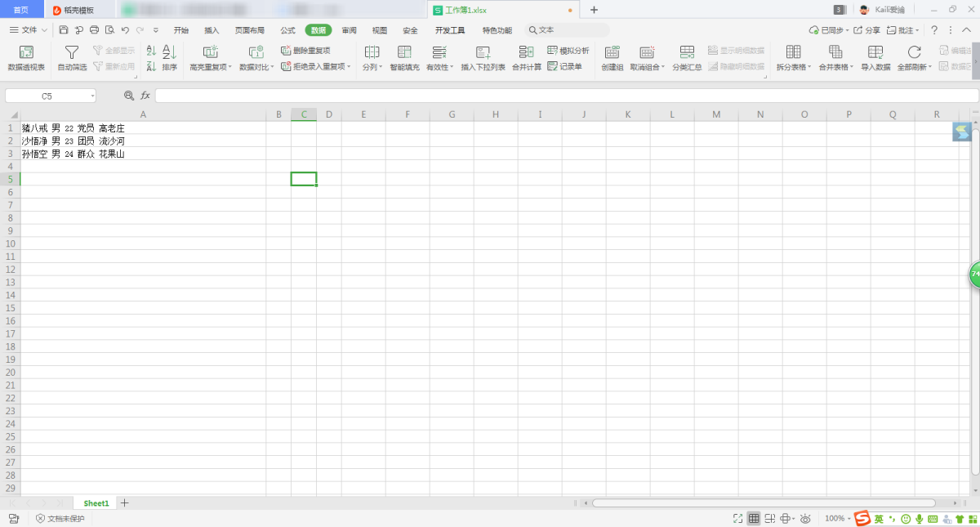980x527 pixels.
Task: Click the 智能填充 smart fill icon
Action: pos(404,52)
